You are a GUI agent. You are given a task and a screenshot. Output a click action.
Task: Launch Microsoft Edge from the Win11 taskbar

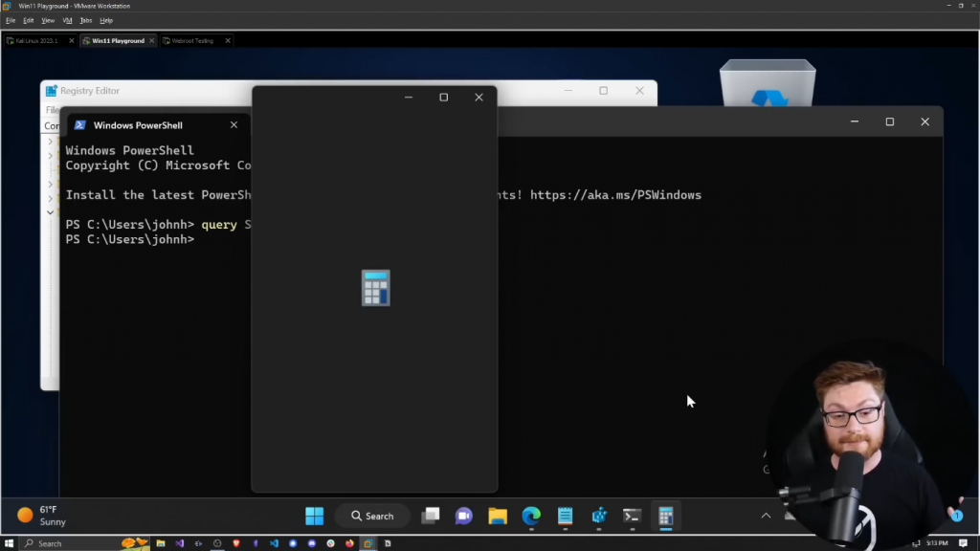531,516
